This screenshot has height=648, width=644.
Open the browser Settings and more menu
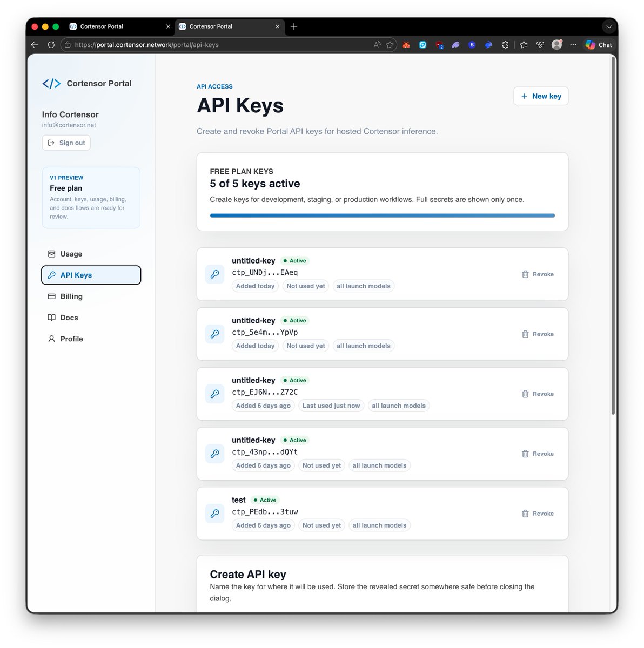573,45
